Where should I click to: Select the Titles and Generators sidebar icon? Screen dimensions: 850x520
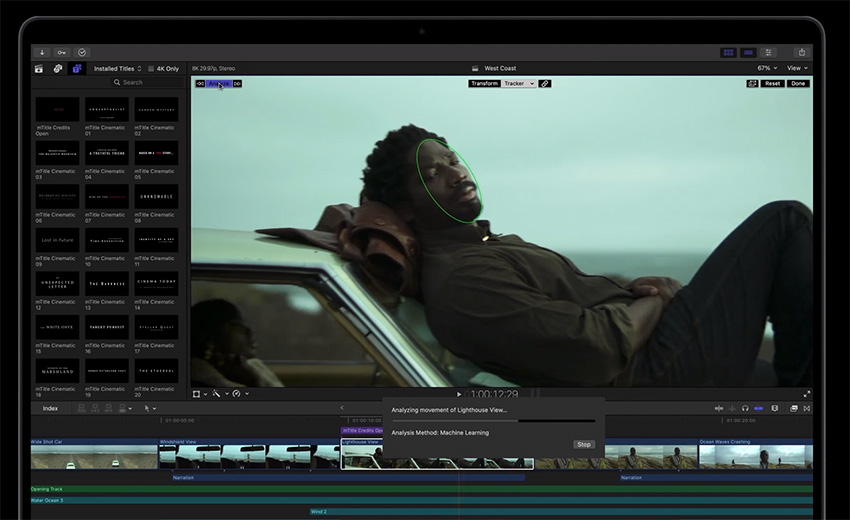click(77, 68)
